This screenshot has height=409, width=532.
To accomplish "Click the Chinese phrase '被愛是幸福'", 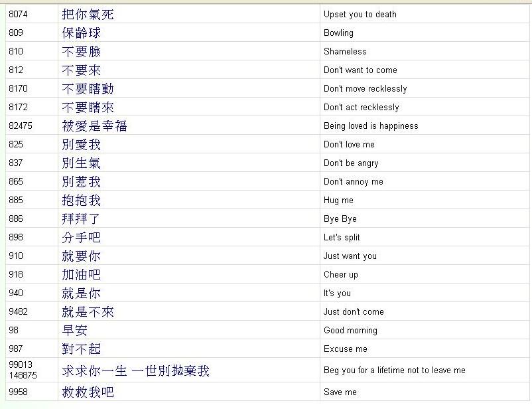I will (95, 126).
